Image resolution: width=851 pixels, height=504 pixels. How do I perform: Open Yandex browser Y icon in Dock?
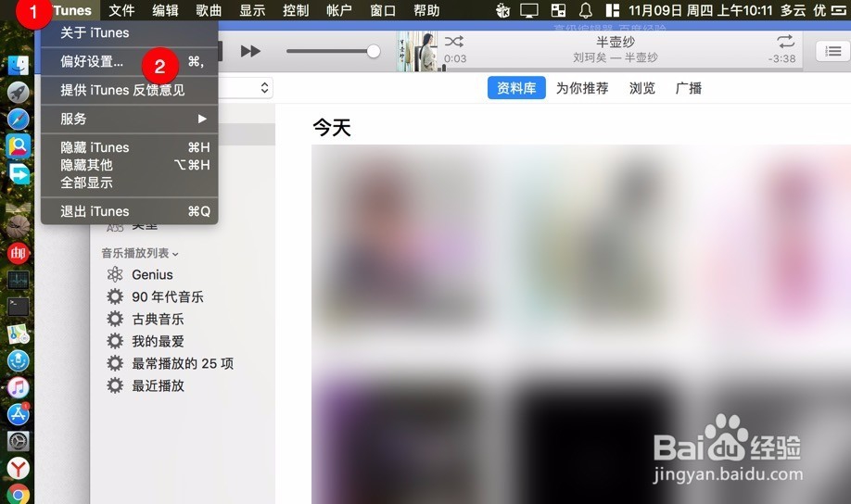click(18, 468)
